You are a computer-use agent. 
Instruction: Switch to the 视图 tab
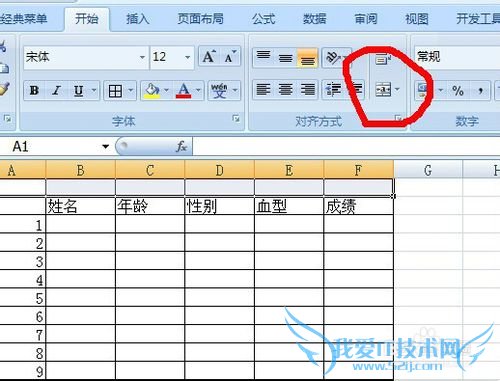coord(417,19)
